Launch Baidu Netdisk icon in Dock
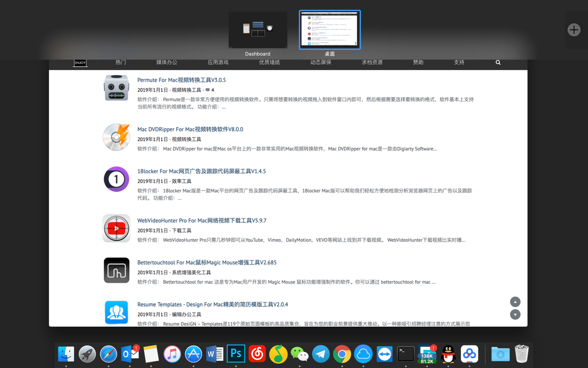Viewport: 588px width, 368px height. pyautogui.click(x=469, y=354)
